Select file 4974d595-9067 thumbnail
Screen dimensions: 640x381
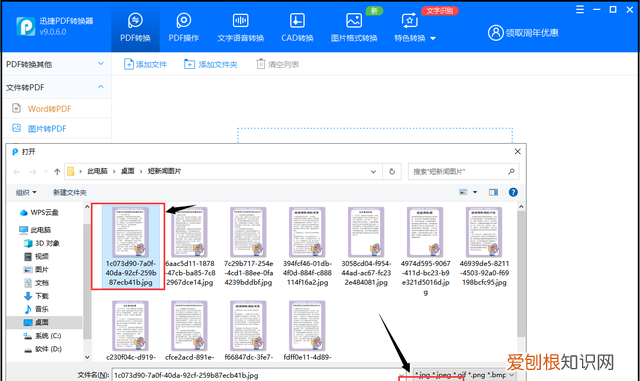tap(425, 232)
